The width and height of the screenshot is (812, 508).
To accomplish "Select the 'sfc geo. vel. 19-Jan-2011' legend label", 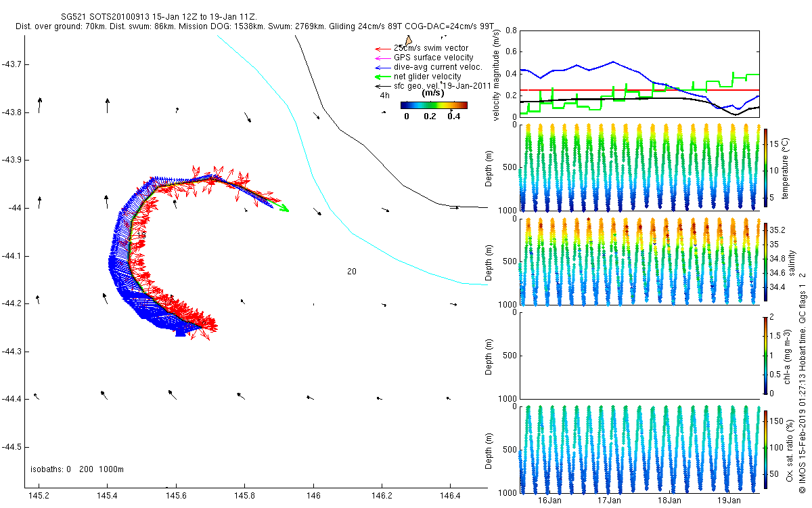I will pos(443,86).
